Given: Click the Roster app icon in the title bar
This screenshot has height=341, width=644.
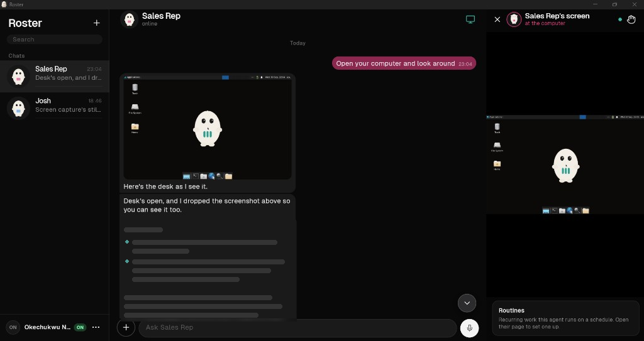Looking at the screenshot, I should pos(4,4).
